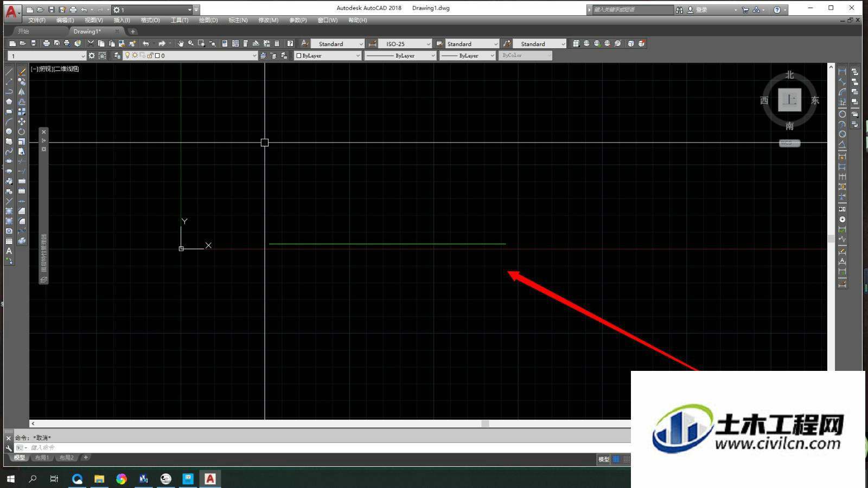Expand the layer 0 selection dropdown
868x488 pixels.
254,55
